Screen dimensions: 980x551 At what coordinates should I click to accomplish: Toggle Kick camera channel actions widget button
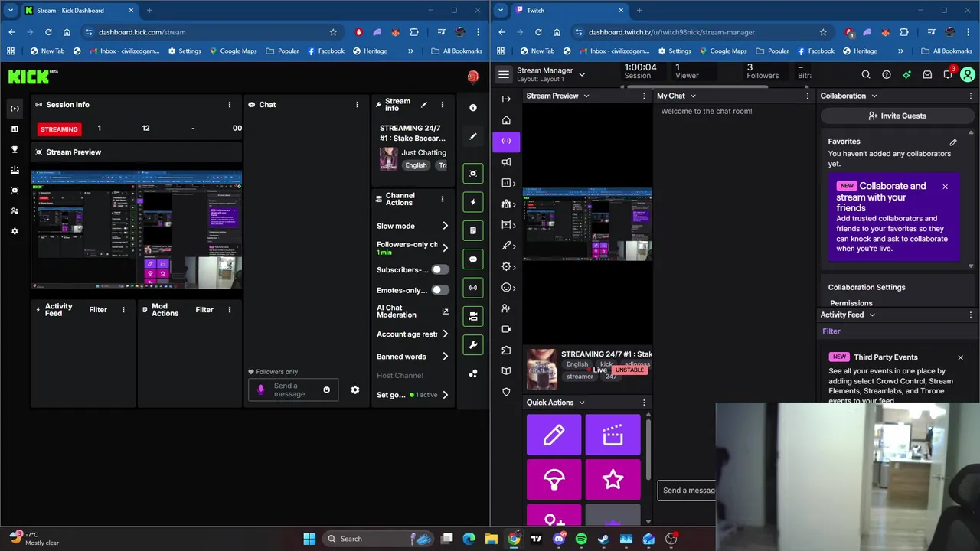pos(473,316)
